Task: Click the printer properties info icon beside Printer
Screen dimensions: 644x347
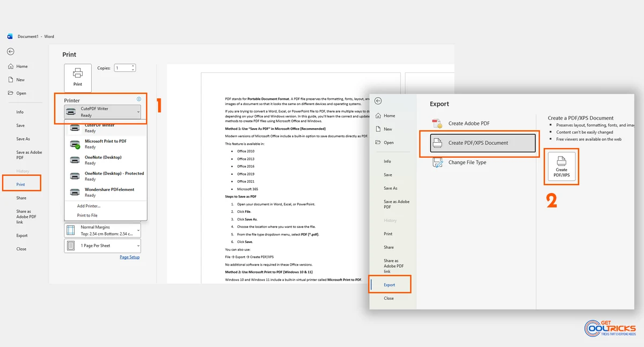Action: tap(139, 99)
